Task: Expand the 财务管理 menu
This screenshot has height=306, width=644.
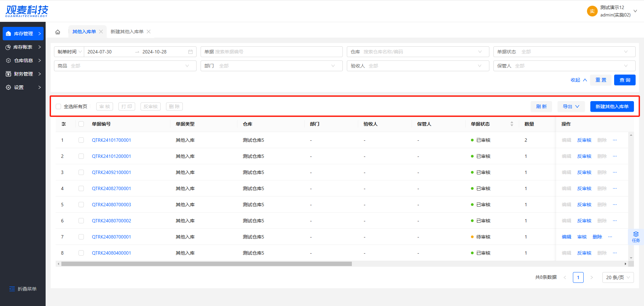Action: coord(23,74)
